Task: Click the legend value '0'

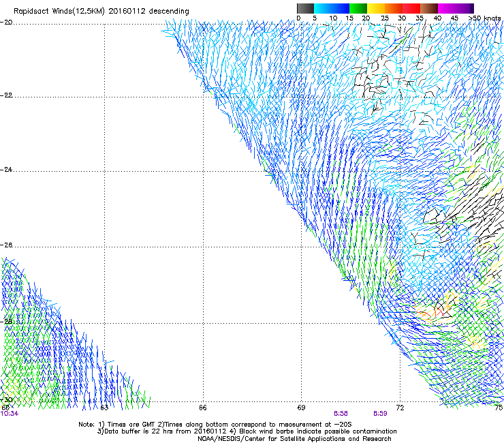Action: (x=298, y=18)
